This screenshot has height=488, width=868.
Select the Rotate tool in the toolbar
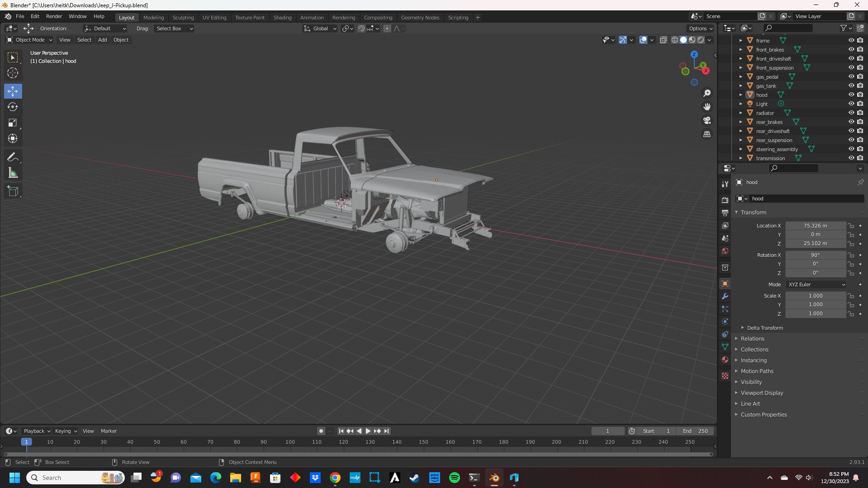click(13, 107)
